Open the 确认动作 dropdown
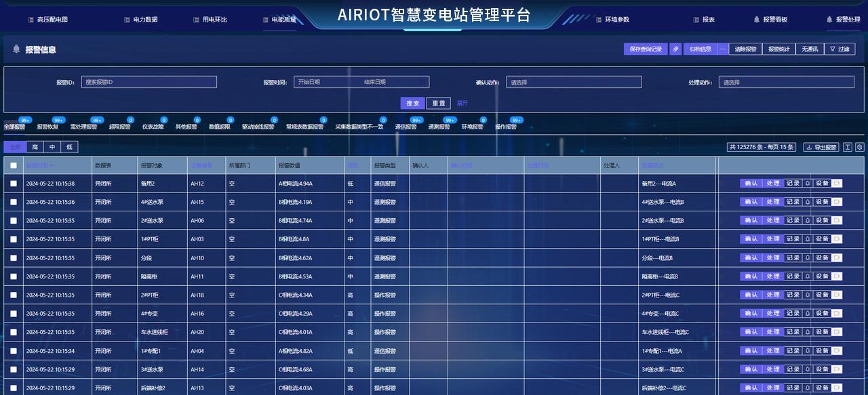 (x=574, y=82)
